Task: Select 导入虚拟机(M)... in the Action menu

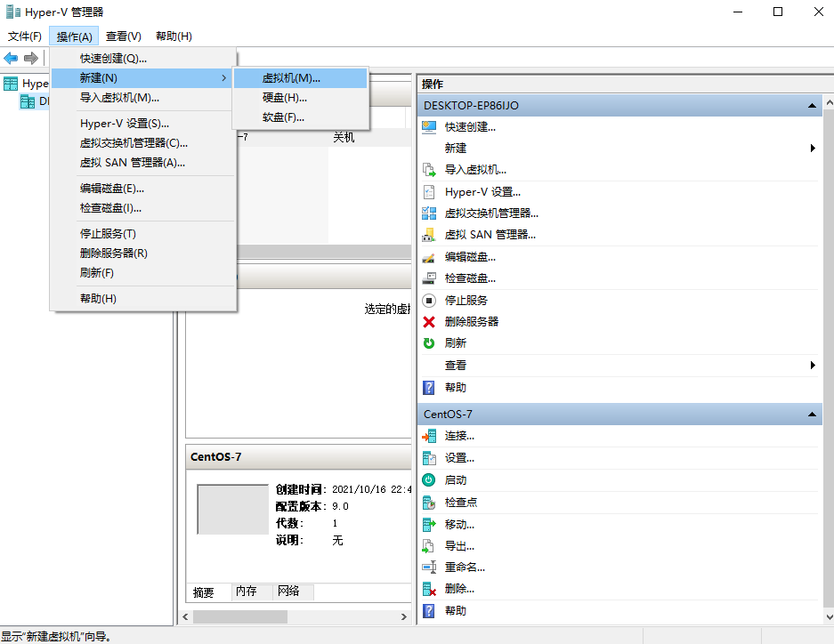Action: 142,98
